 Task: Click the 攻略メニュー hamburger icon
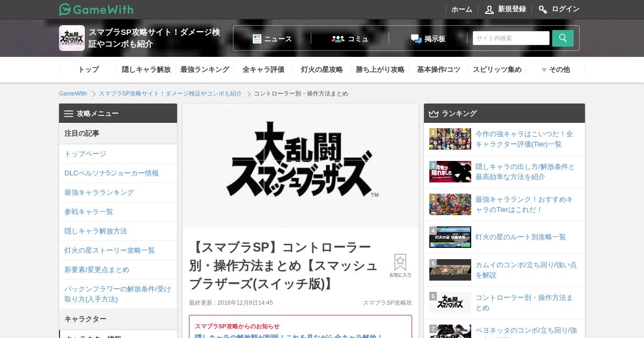tap(69, 113)
